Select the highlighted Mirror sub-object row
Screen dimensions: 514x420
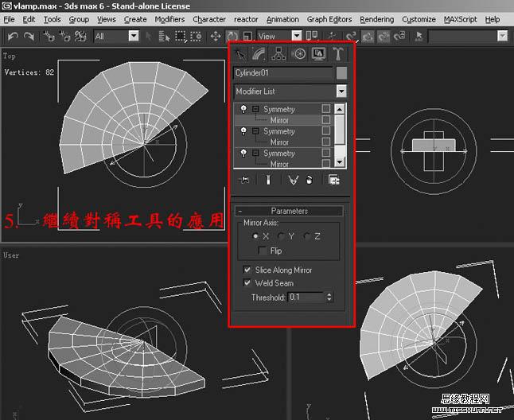click(x=283, y=120)
